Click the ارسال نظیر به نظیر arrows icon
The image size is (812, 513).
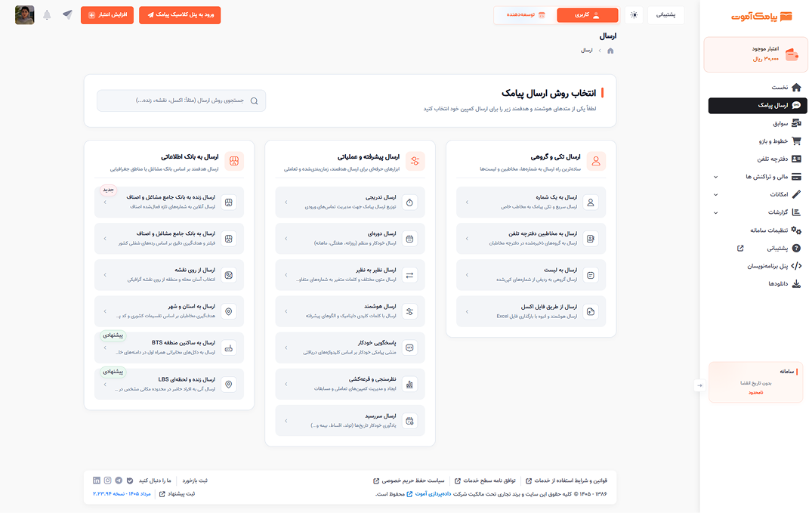click(409, 275)
